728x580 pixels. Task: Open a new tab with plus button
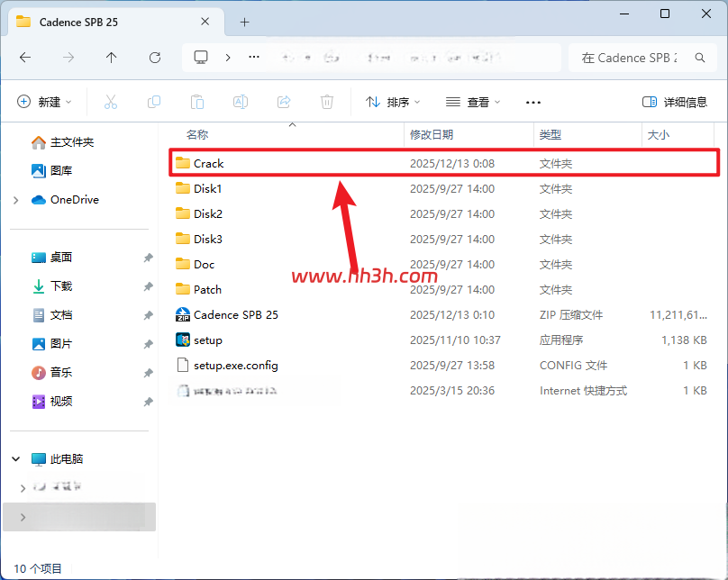click(x=245, y=22)
